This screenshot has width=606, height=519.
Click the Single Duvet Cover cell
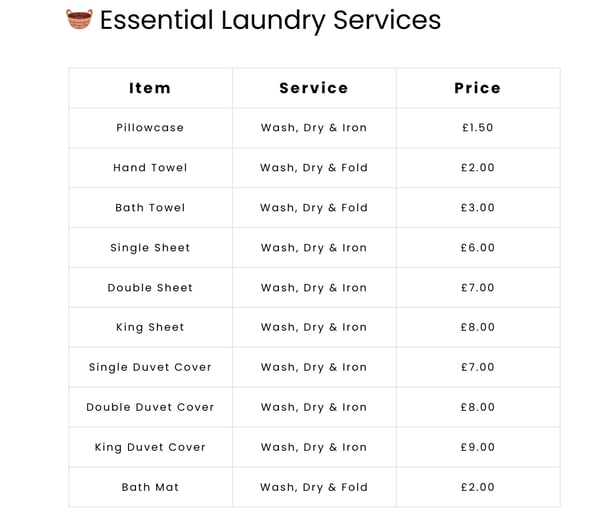[150, 368]
